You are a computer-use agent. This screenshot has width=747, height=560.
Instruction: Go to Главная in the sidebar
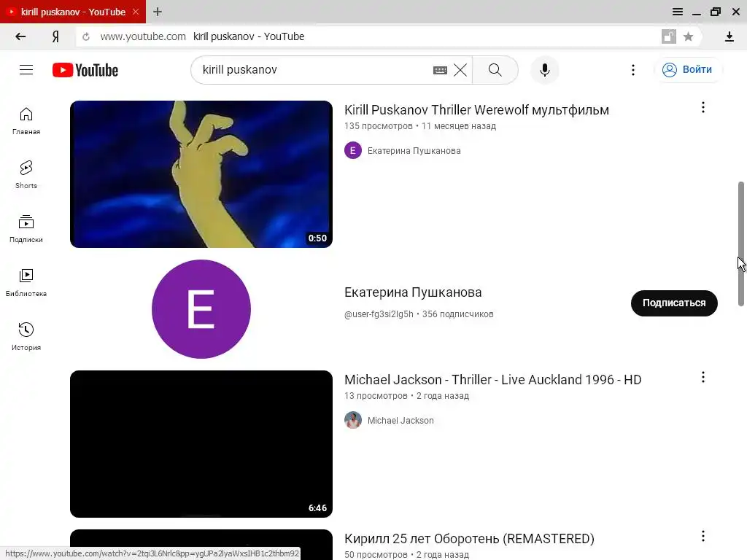pos(26,122)
